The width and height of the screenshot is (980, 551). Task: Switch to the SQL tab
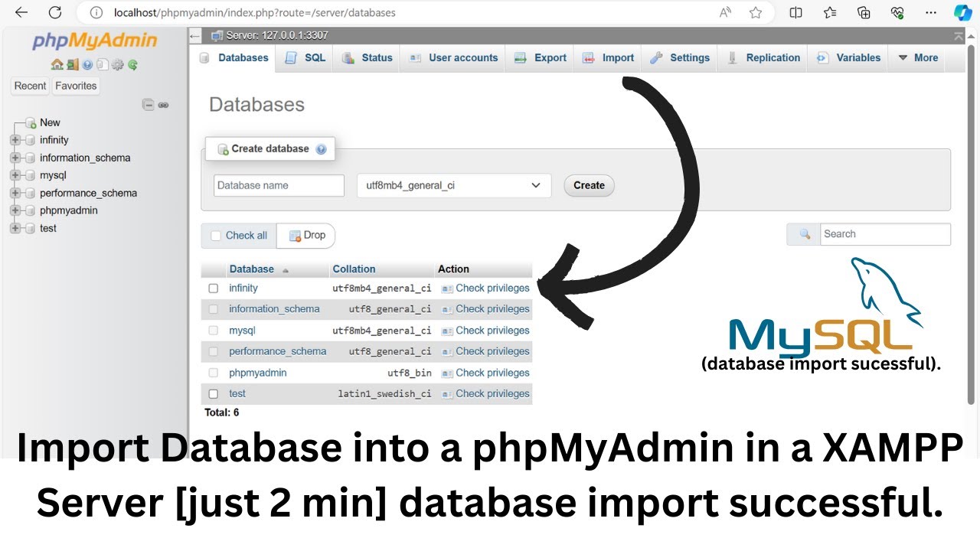click(305, 58)
